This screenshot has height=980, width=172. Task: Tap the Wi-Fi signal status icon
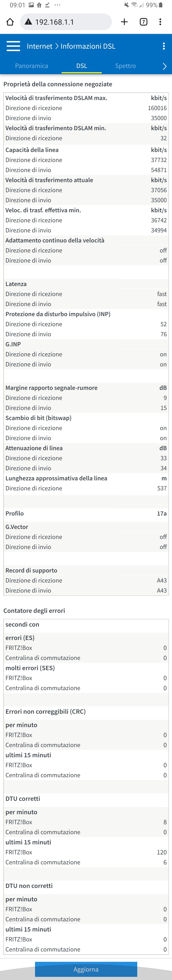[x=134, y=5]
